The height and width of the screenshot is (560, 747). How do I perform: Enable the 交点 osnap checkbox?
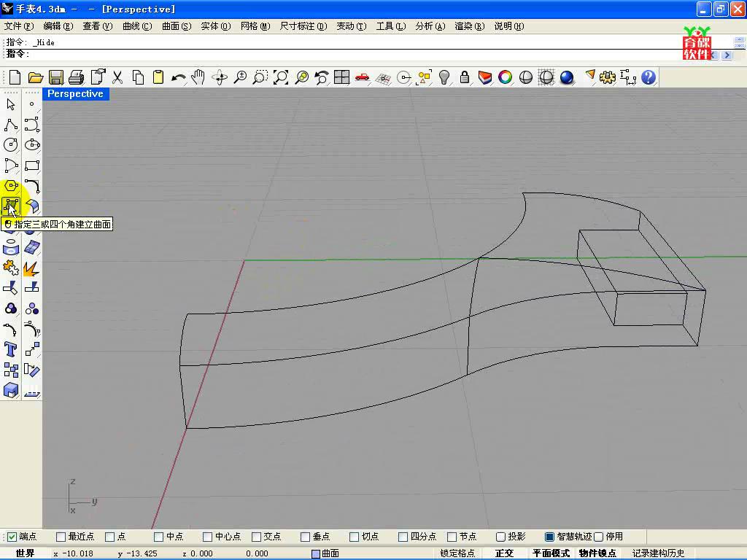coord(257,537)
